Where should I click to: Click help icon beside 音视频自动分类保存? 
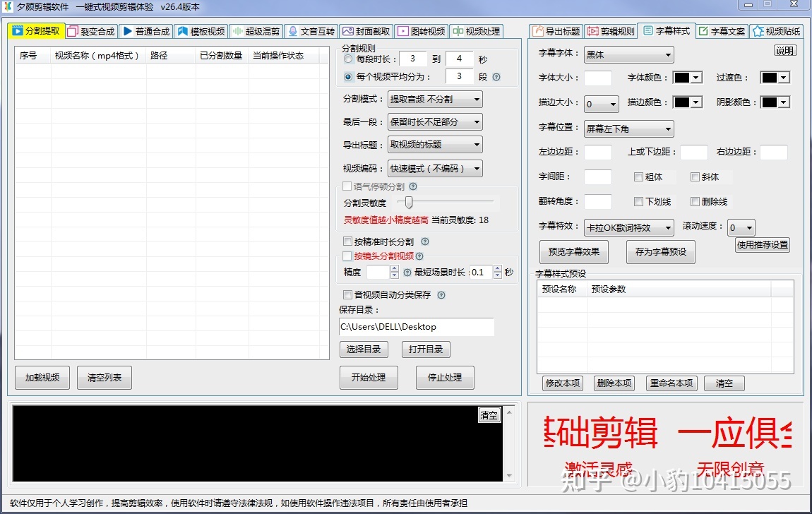click(441, 295)
